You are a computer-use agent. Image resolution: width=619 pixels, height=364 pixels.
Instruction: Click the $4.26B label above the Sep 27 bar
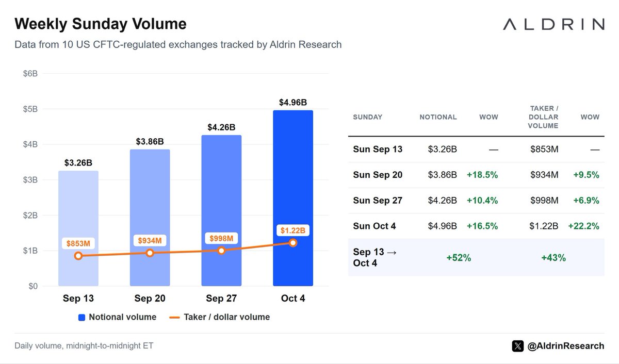point(221,127)
